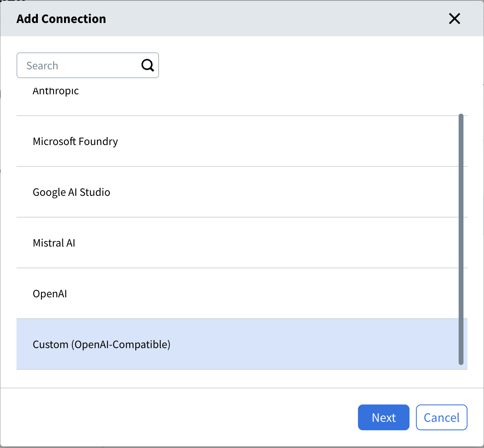
Task: Choose Custom (OpenAI-Compatible) option
Action: tap(242, 344)
